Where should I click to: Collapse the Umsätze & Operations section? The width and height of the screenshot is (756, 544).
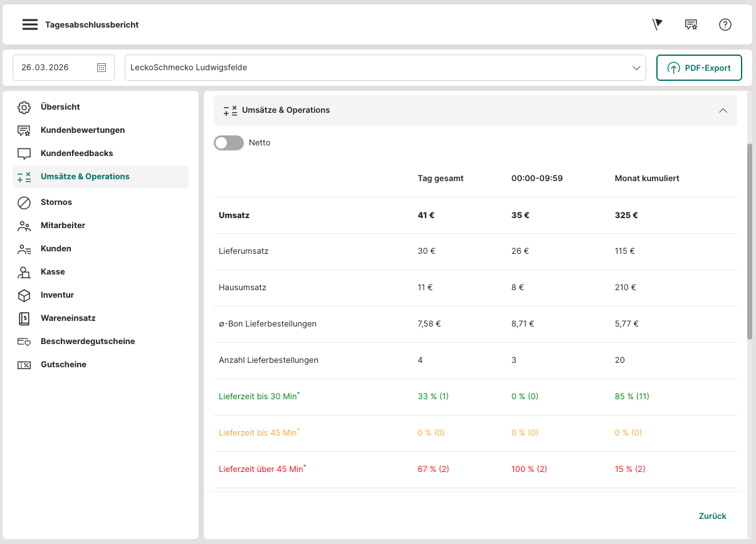(x=723, y=110)
